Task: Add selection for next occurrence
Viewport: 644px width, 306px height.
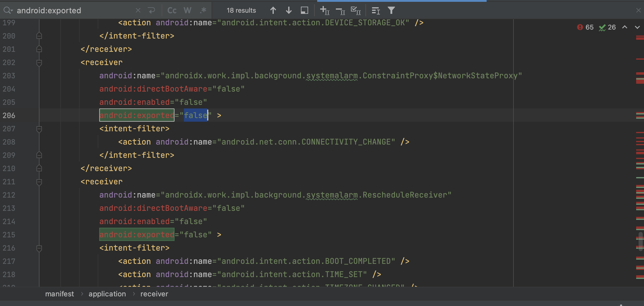Action: click(324, 11)
